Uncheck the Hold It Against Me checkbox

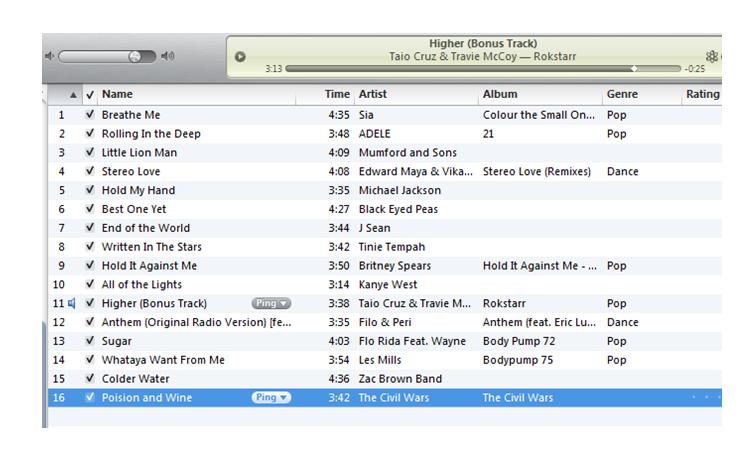click(x=90, y=265)
